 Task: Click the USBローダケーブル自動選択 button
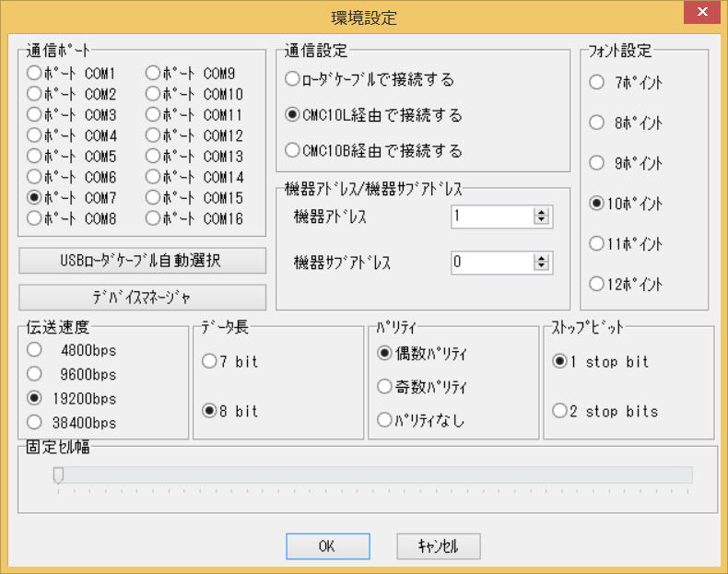point(143,261)
